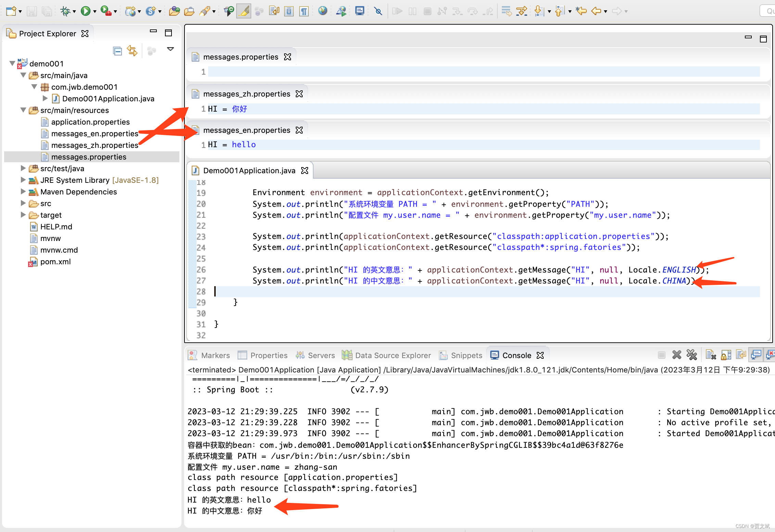Click the Drop to Frame toolbar icon

click(x=507, y=11)
